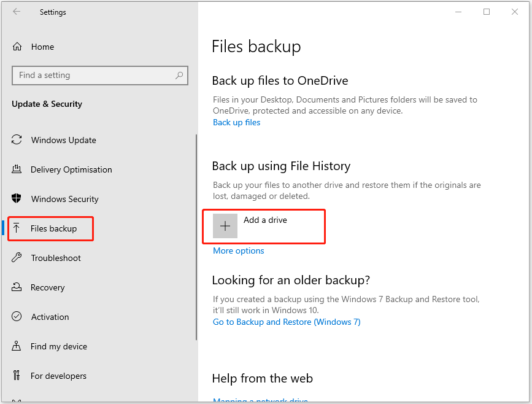The height and width of the screenshot is (404, 532).
Task: Open the Windows Update section
Action: [x=63, y=140]
